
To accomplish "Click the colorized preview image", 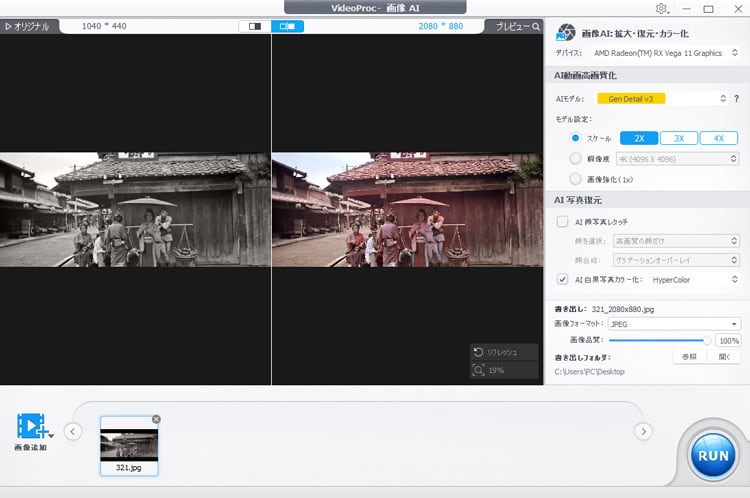I will 407,210.
